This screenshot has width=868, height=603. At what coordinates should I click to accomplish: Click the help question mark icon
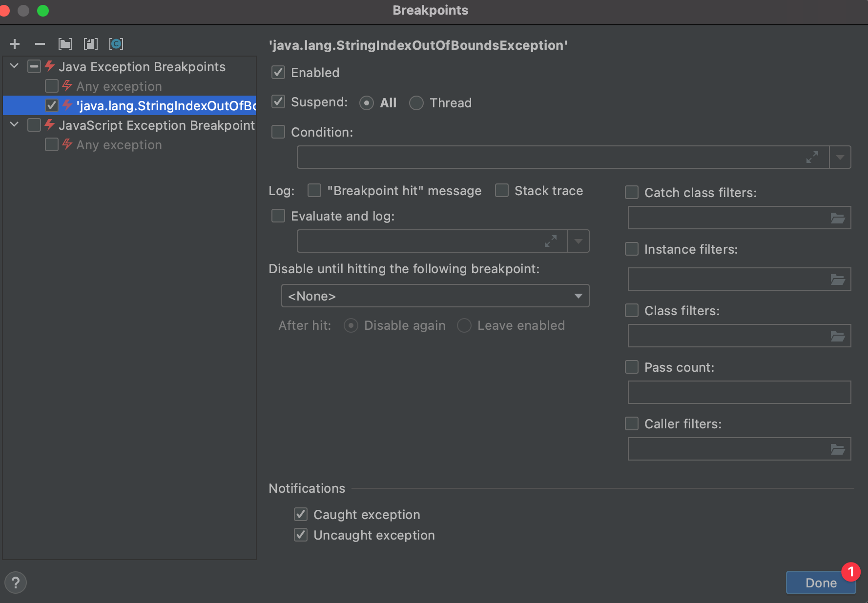pos(16,583)
